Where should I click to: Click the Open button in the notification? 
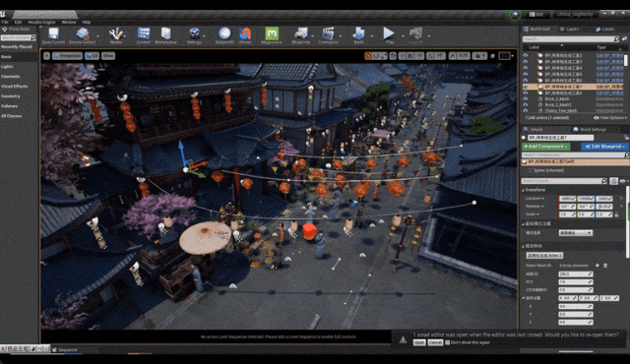(419, 342)
